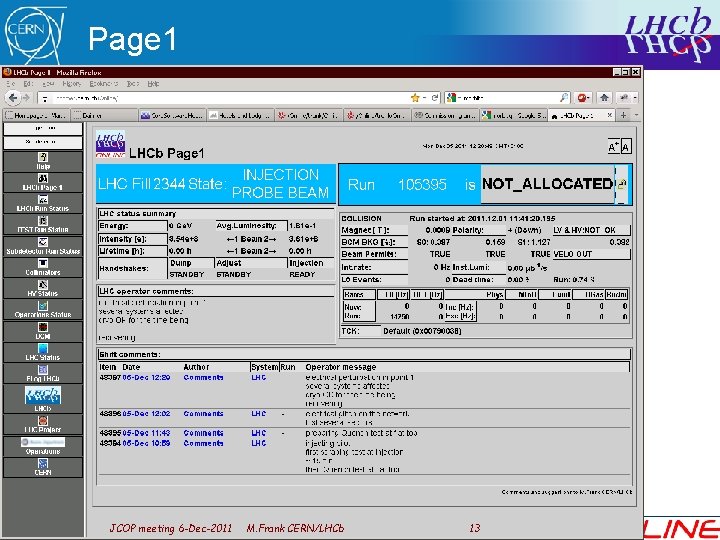Open the CERN sidebar entry
Viewport: 720px width, 540px height.
(43, 467)
